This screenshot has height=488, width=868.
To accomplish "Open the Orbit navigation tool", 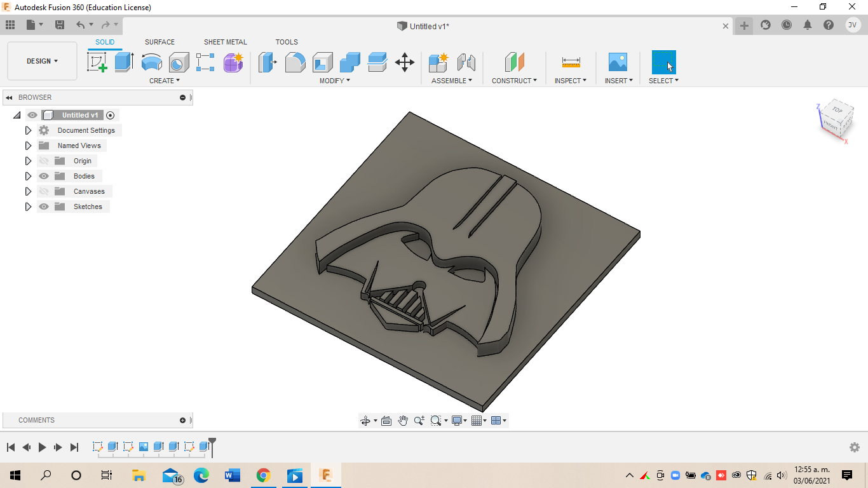I will [365, 421].
